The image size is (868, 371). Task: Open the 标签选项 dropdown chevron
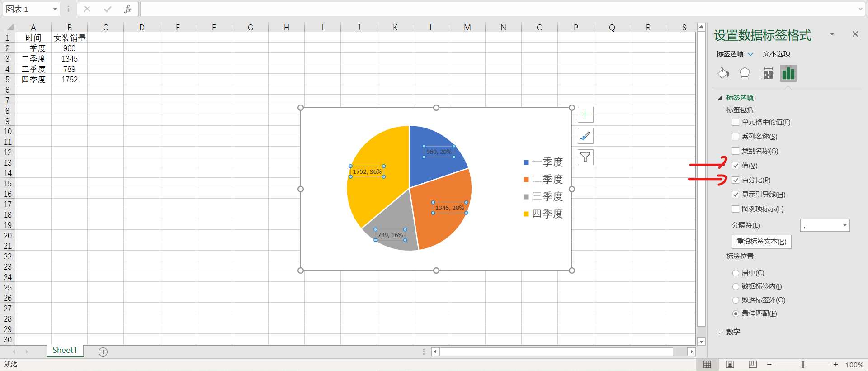pyautogui.click(x=750, y=54)
